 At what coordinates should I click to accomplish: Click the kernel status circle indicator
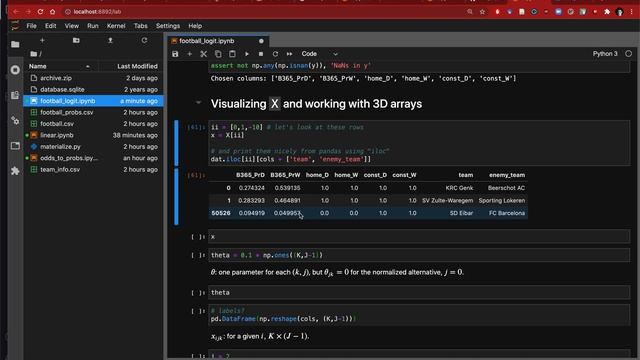click(629, 53)
